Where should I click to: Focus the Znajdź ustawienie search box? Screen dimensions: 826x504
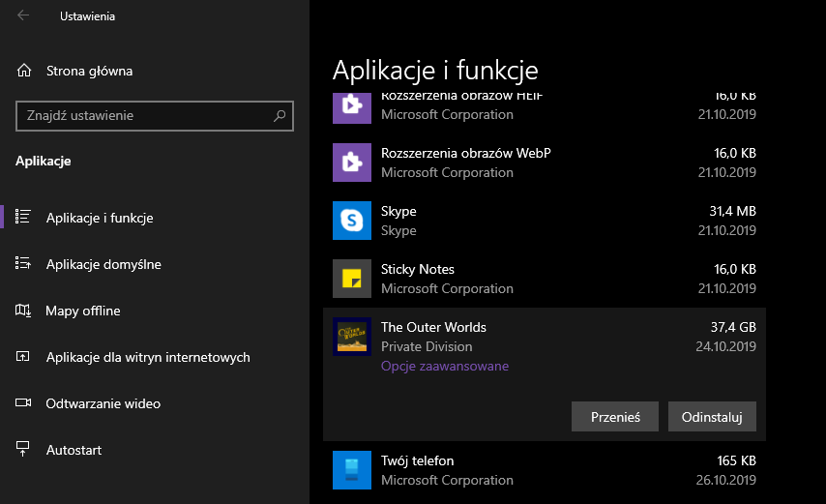(155, 115)
